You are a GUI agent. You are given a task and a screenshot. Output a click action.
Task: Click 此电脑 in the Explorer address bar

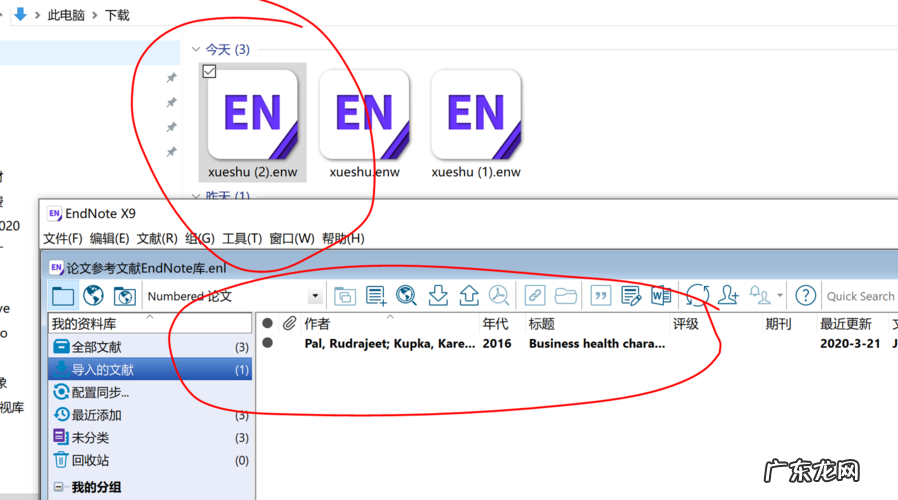pos(66,15)
